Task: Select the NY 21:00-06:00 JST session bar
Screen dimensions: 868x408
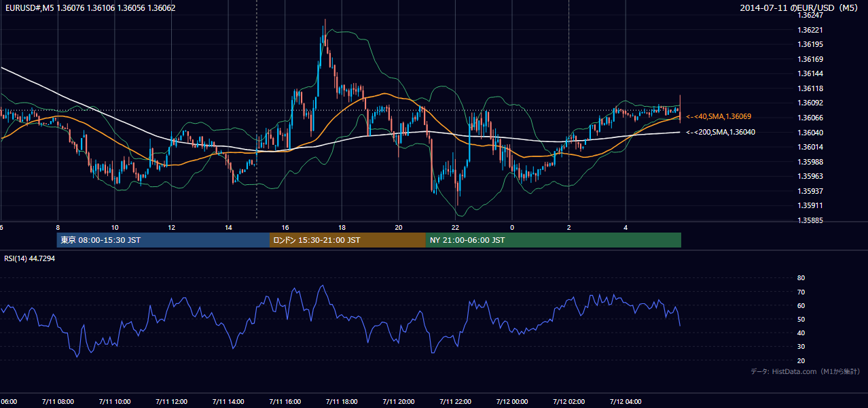Action: point(554,240)
